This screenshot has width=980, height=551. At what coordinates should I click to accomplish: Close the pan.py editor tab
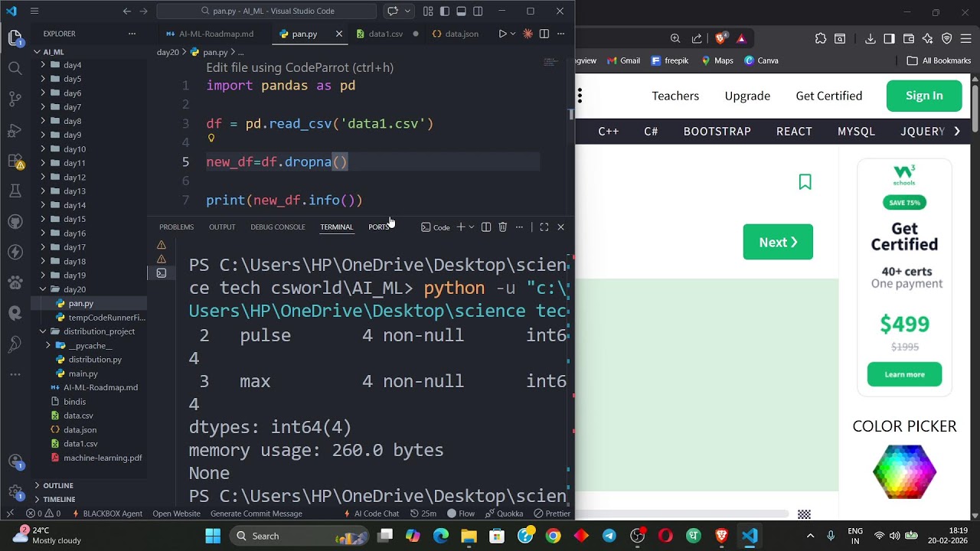tap(339, 34)
